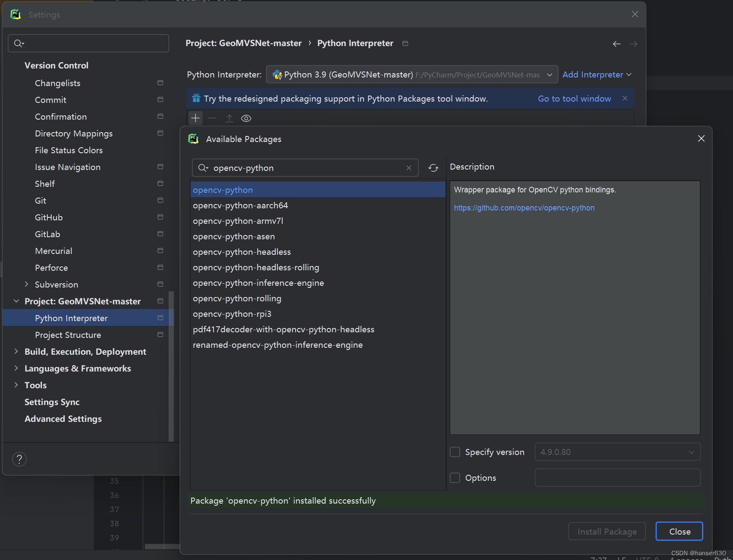This screenshot has height=560, width=733.
Task: Open help with the question mark icon
Action: [x=19, y=459]
